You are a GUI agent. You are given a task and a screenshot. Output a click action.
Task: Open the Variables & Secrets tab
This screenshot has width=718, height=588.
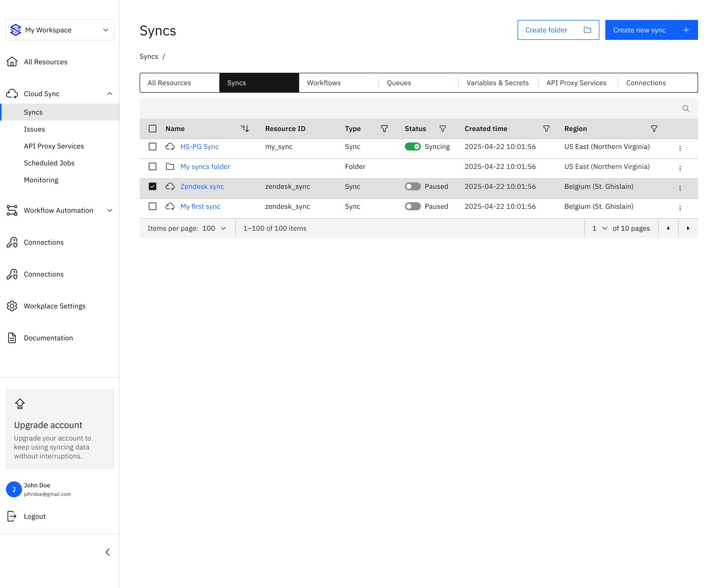coord(497,83)
